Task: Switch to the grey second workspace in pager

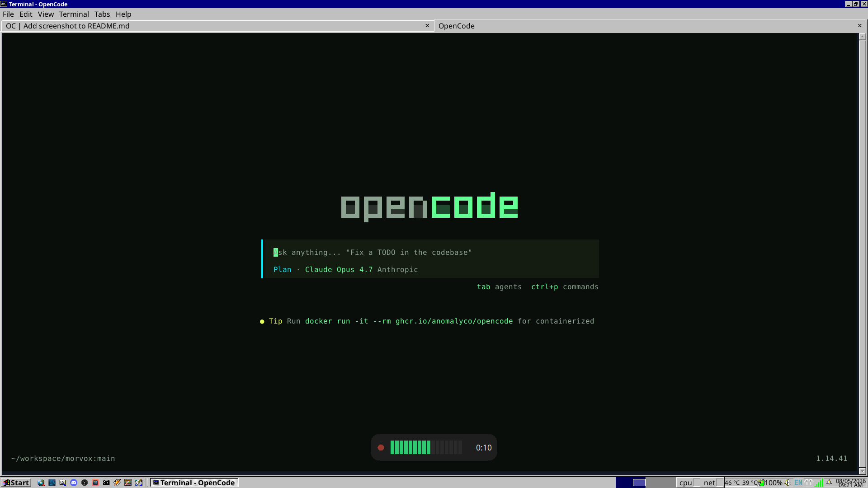Action: click(661, 483)
